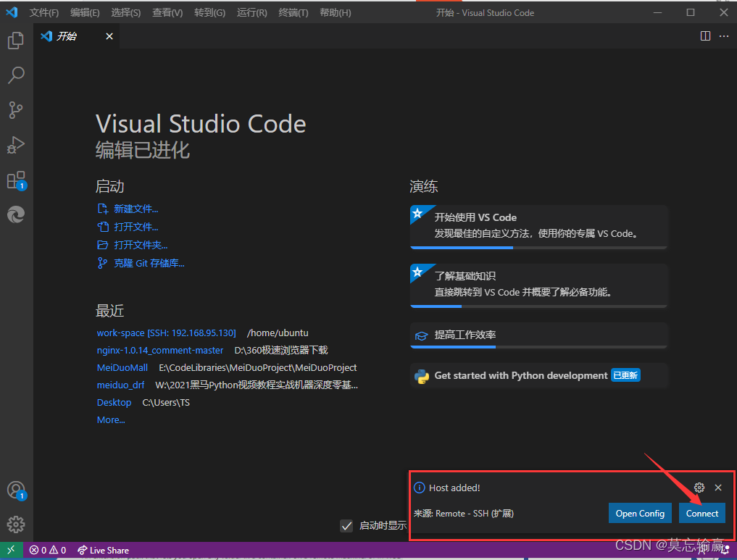Open recent meiduo_drf folder
737x560 pixels.
click(x=120, y=385)
